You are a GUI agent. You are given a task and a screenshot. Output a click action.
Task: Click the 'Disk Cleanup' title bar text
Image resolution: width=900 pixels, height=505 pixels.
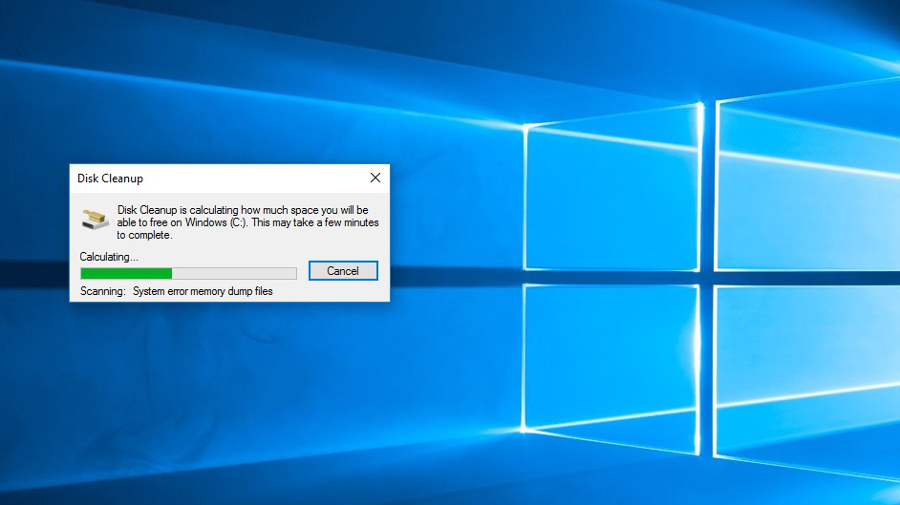click(110, 178)
